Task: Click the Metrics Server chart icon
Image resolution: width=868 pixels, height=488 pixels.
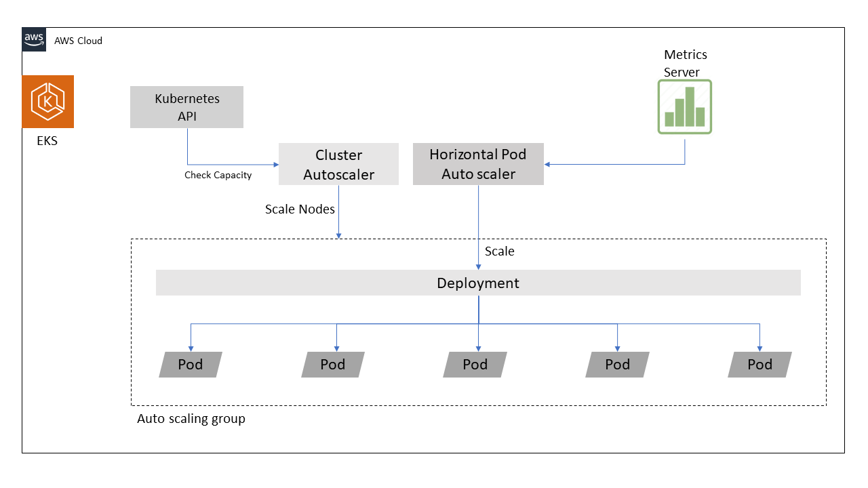Action: (684, 106)
